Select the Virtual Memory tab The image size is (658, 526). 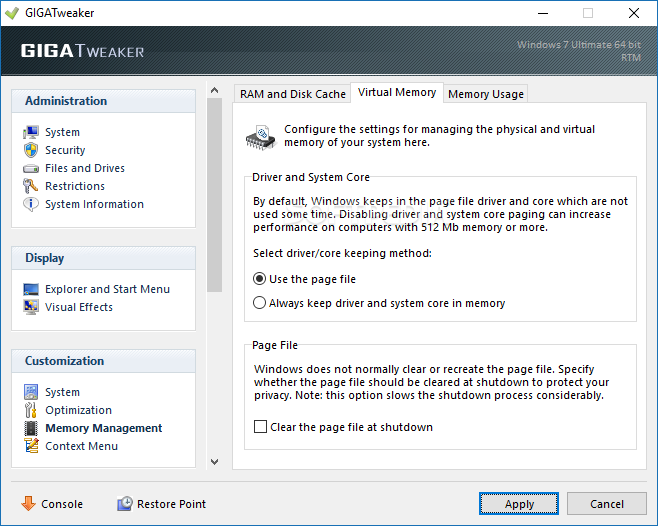pyautogui.click(x=397, y=92)
